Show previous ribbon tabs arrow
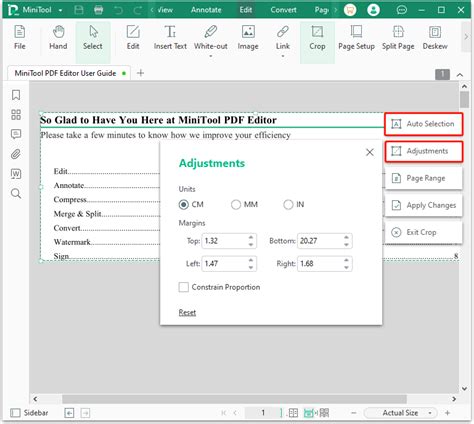The height and width of the screenshot is (424, 474). (152, 10)
